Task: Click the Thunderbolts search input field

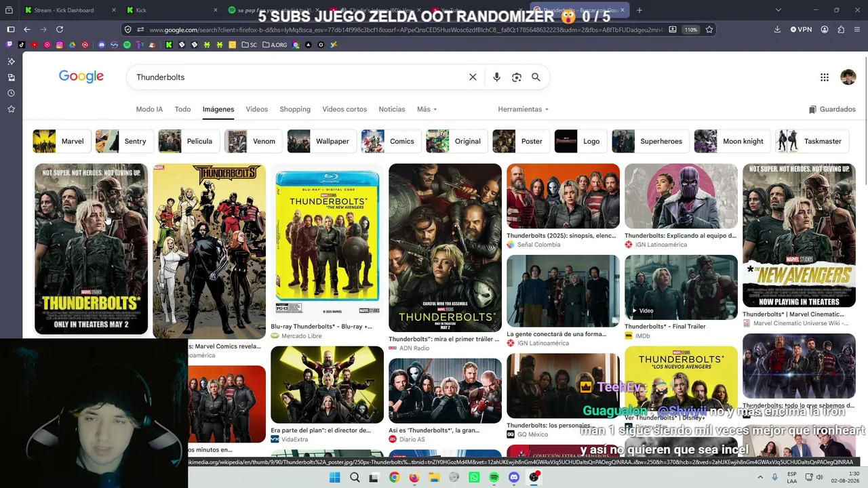Action: (x=298, y=77)
